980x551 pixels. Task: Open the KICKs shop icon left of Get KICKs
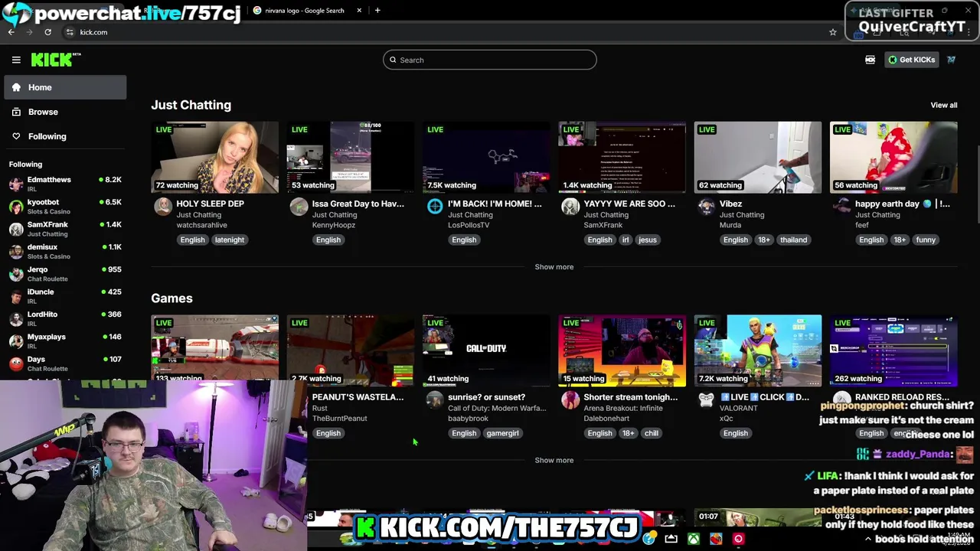(870, 60)
